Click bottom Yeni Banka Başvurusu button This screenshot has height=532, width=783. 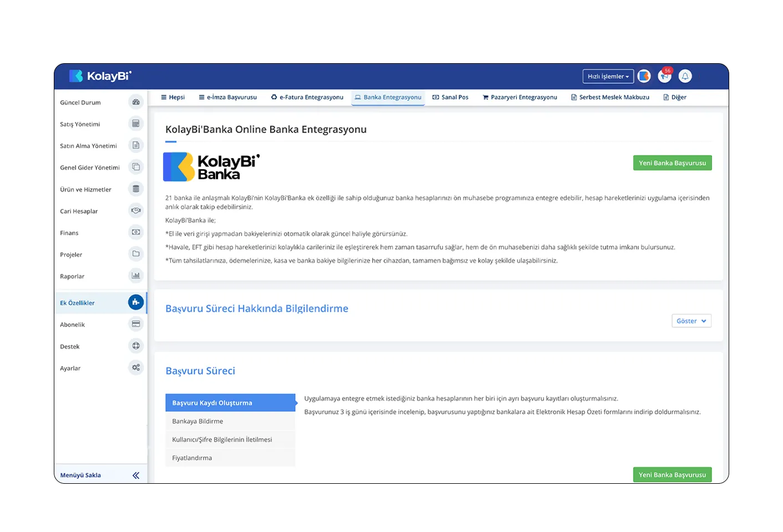pos(673,475)
